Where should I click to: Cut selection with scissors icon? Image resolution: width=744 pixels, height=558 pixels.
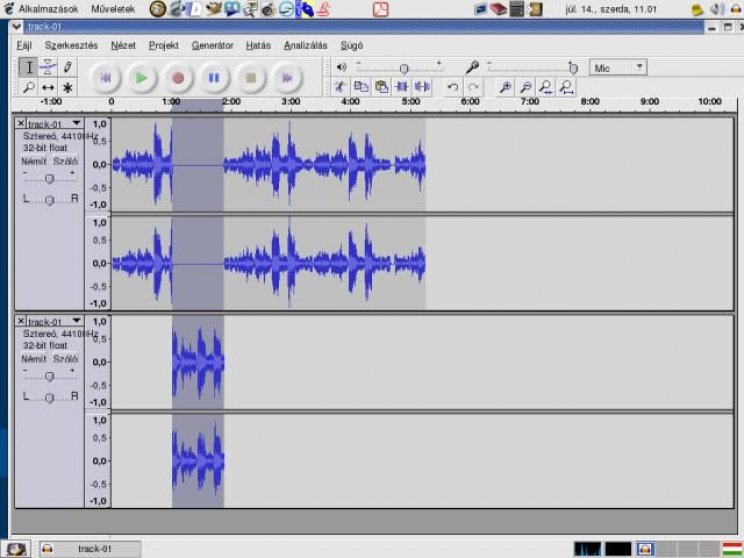[340, 87]
